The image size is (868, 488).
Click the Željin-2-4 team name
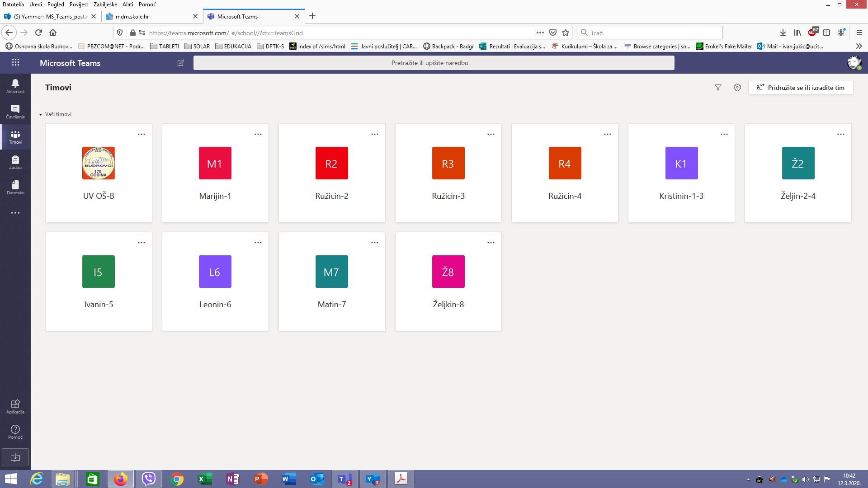[798, 196]
